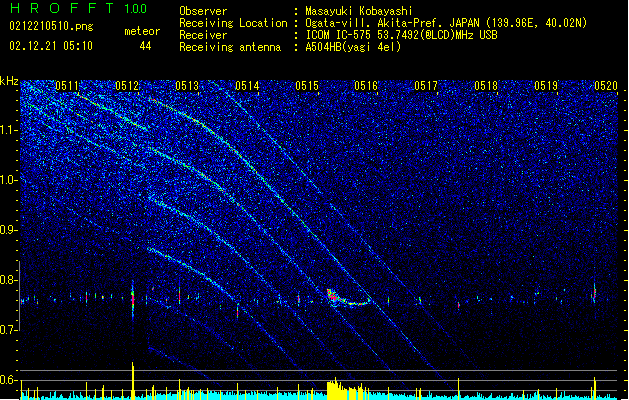Click the date stamp 02.12.21 05:10
629x400 pixels.
tap(51, 46)
